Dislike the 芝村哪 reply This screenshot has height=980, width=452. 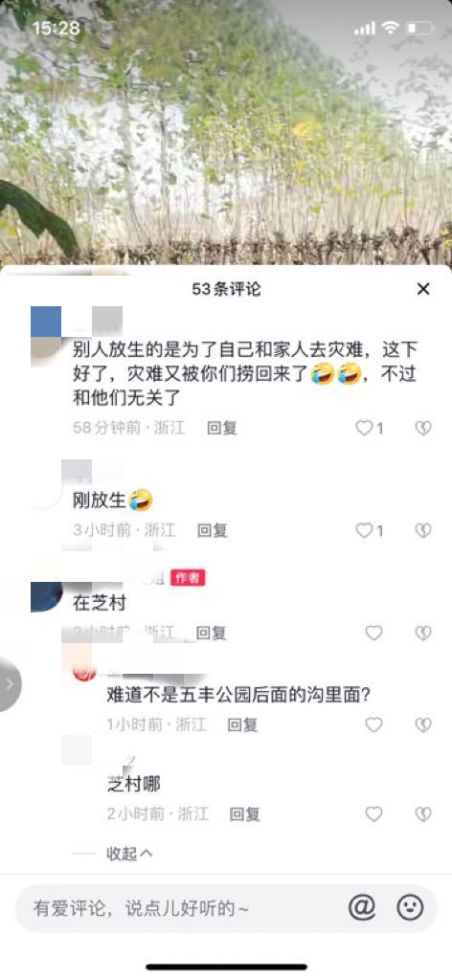(423, 814)
